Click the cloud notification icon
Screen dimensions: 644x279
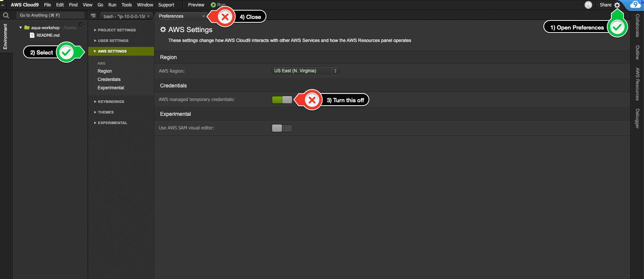tap(635, 5)
